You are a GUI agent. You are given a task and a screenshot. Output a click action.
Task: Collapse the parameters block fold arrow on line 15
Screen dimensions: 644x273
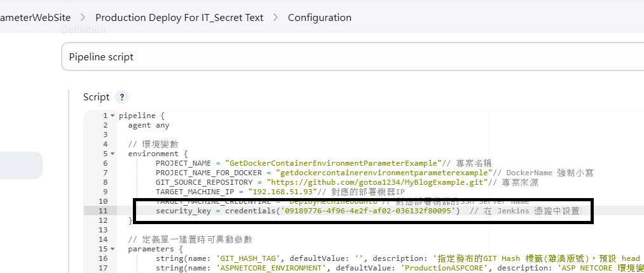pos(113,249)
